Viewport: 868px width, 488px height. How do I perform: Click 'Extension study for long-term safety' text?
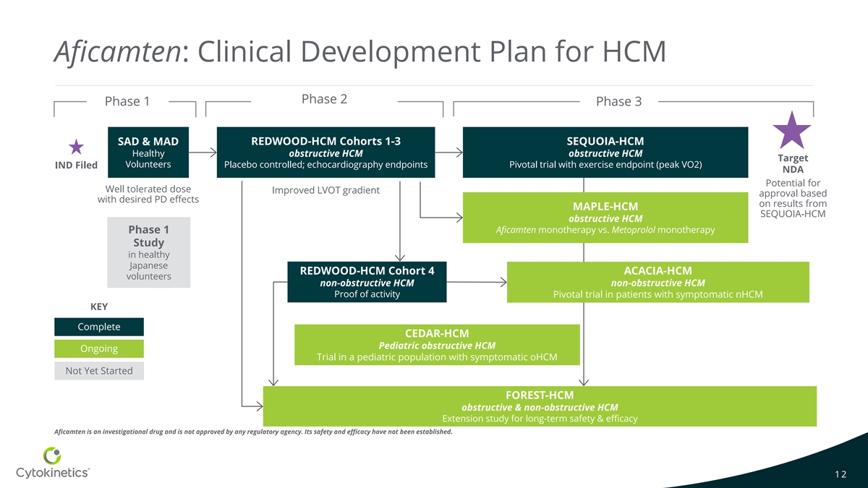pyautogui.click(x=540, y=419)
